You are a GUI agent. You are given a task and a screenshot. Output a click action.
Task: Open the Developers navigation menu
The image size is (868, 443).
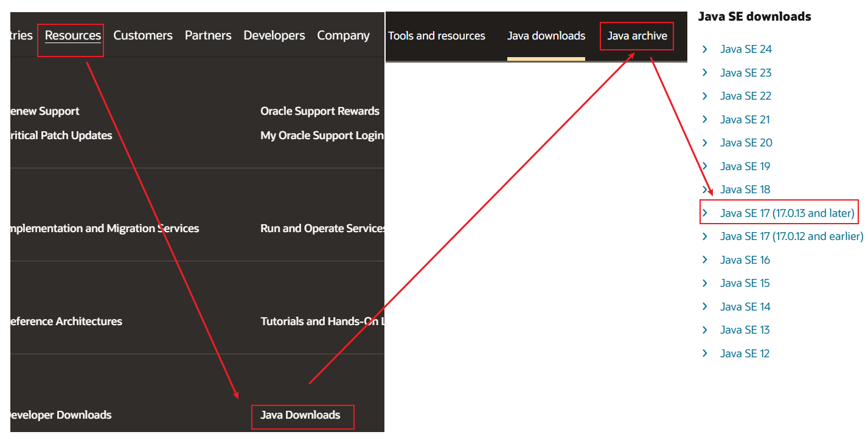[274, 36]
